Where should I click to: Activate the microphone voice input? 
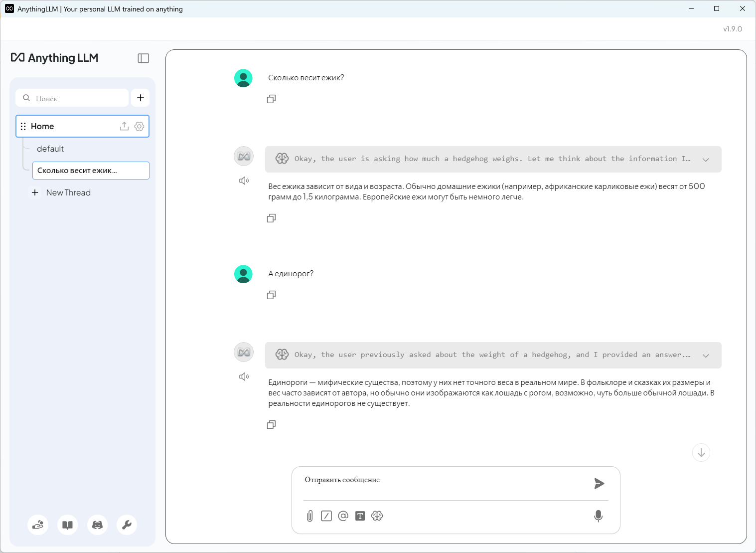[598, 516]
